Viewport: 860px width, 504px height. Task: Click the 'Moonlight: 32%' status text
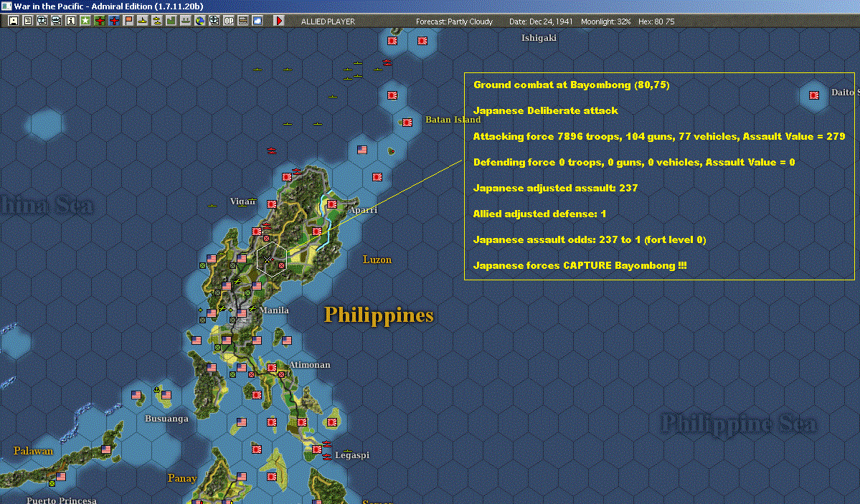[605, 22]
